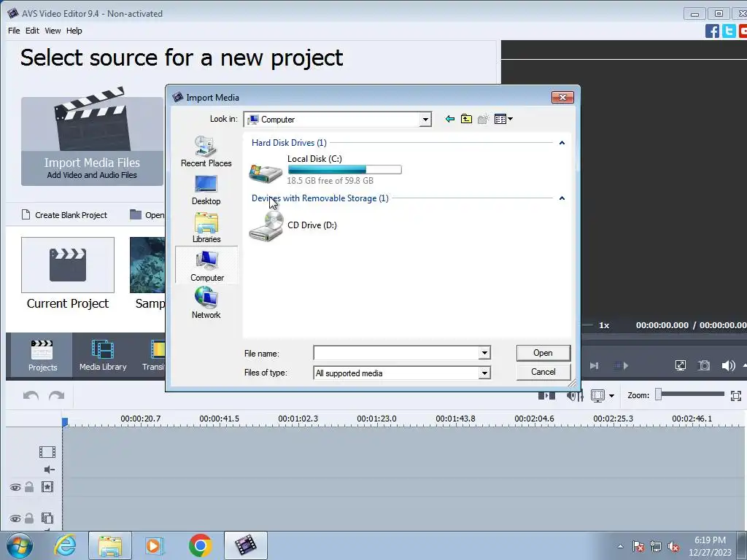747x560 pixels.
Task: Open Google Chrome from taskbar
Action: pos(200,545)
